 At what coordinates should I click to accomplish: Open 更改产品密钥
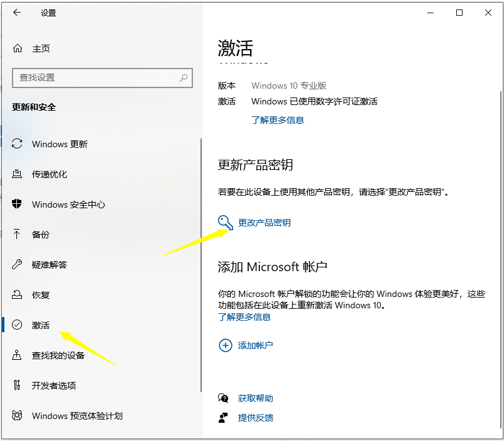[265, 222]
